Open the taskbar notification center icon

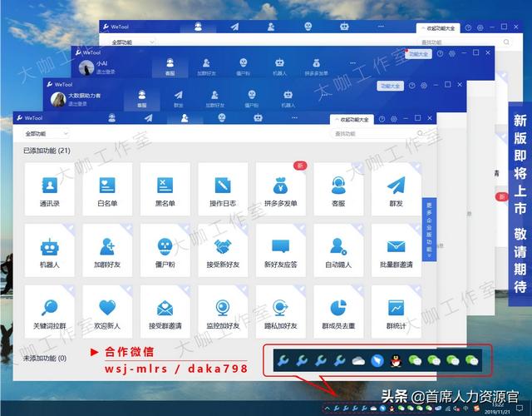519,408
